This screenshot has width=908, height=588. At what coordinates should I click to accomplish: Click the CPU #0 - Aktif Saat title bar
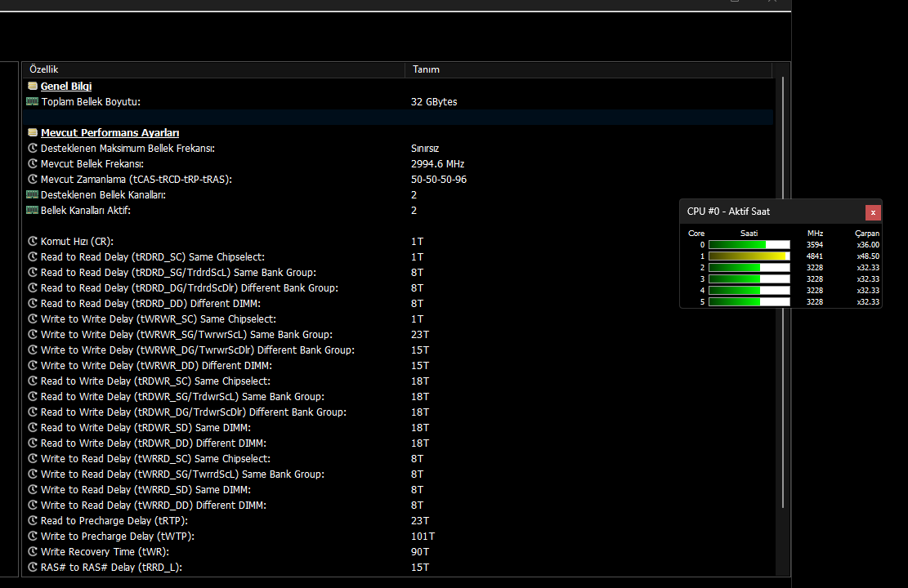click(772, 212)
